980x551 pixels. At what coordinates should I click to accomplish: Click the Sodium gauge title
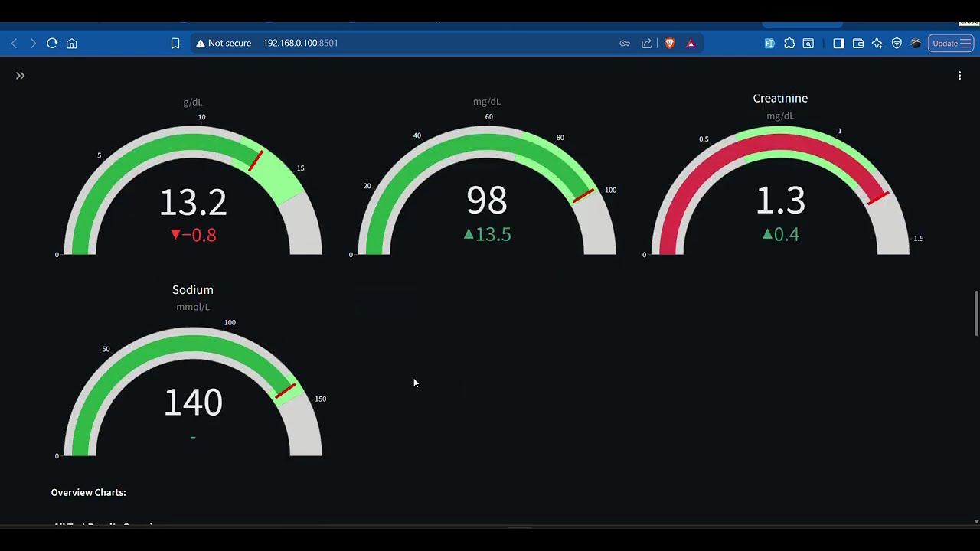193,289
